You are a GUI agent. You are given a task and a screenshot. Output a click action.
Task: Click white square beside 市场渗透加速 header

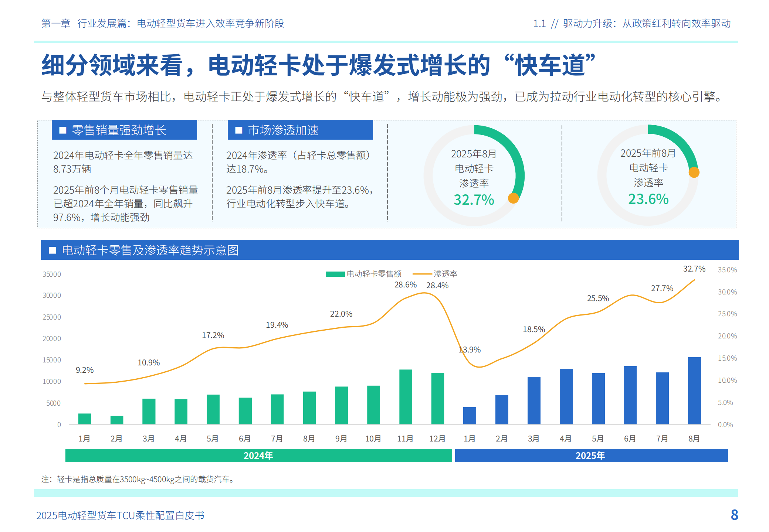pyautogui.click(x=239, y=130)
